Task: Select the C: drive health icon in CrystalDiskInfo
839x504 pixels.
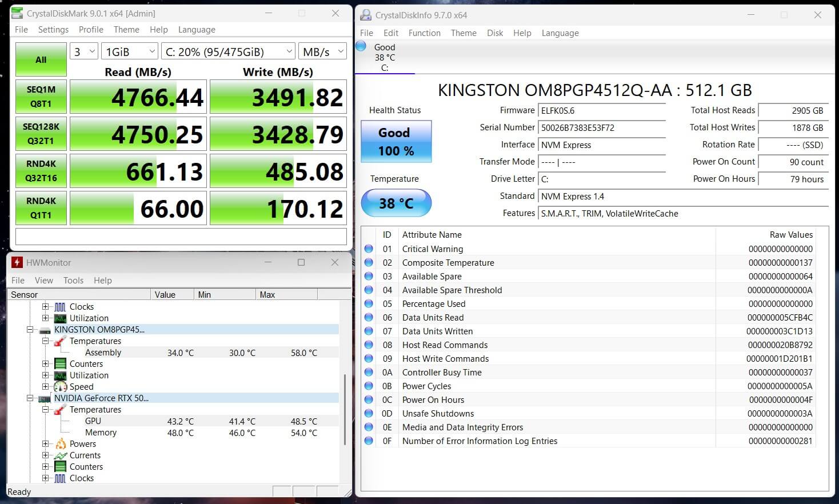Action: (361, 47)
